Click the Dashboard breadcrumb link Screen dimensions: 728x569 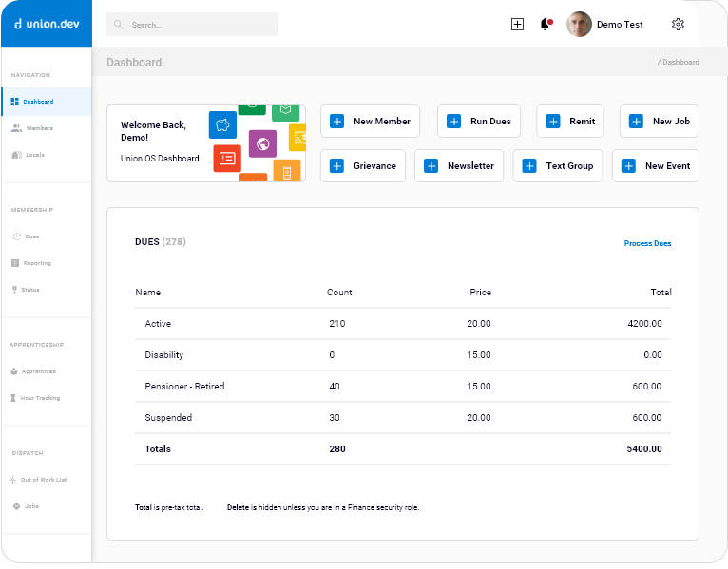[x=680, y=63]
